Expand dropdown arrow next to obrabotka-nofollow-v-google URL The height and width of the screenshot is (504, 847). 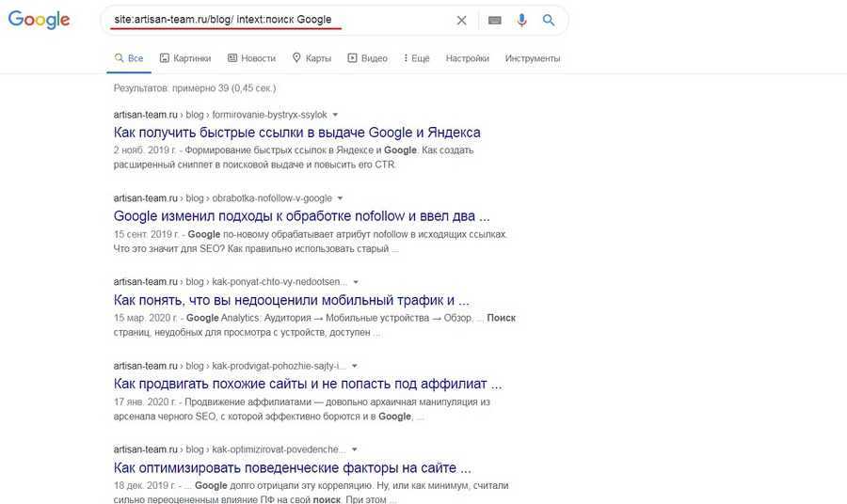(x=340, y=198)
